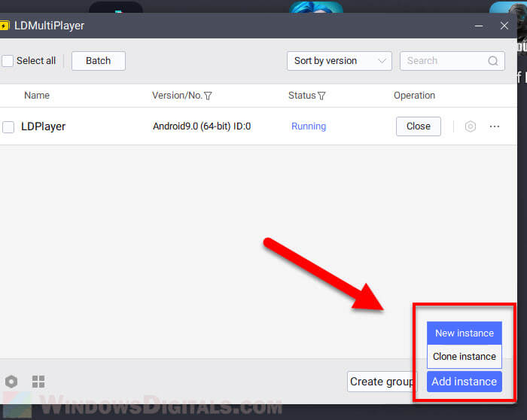The height and width of the screenshot is (420, 527).
Task: Click the Name column header
Action: 37,96
